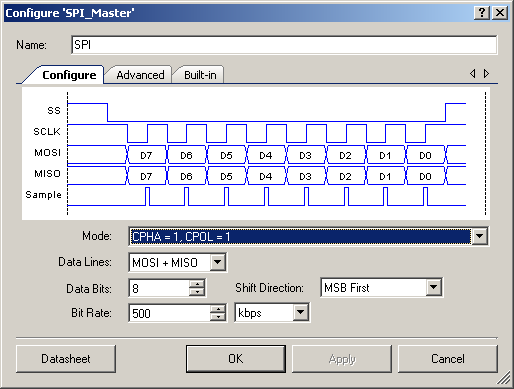Click the Mode label
This screenshot has width=514, height=389.
tap(97, 236)
